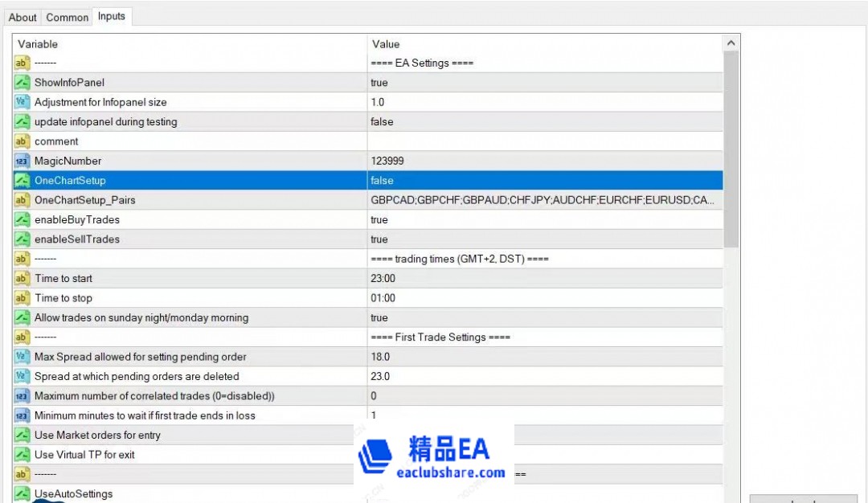Click the Value column header
Screen dimensions: 868x503
click(544, 43)
